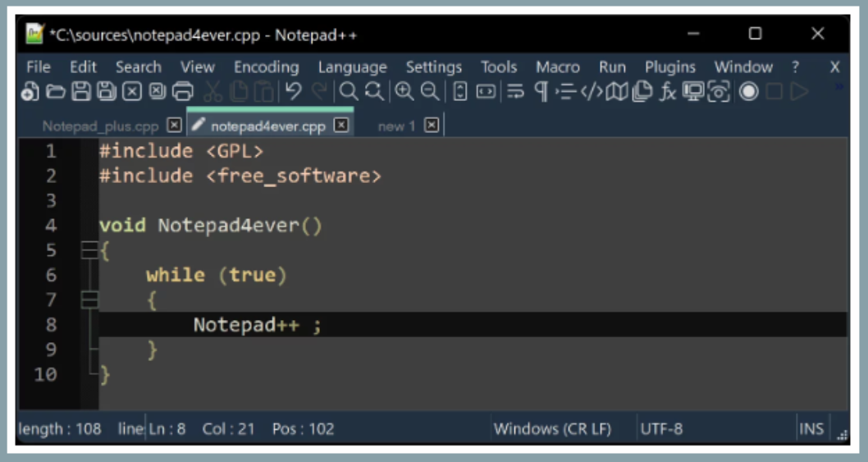Open the Language menu
The width and height of the screenshot is (868, 462).
point(353,67)
